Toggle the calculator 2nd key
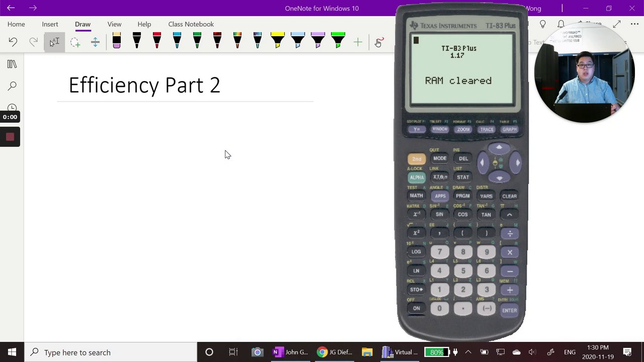 417,159
